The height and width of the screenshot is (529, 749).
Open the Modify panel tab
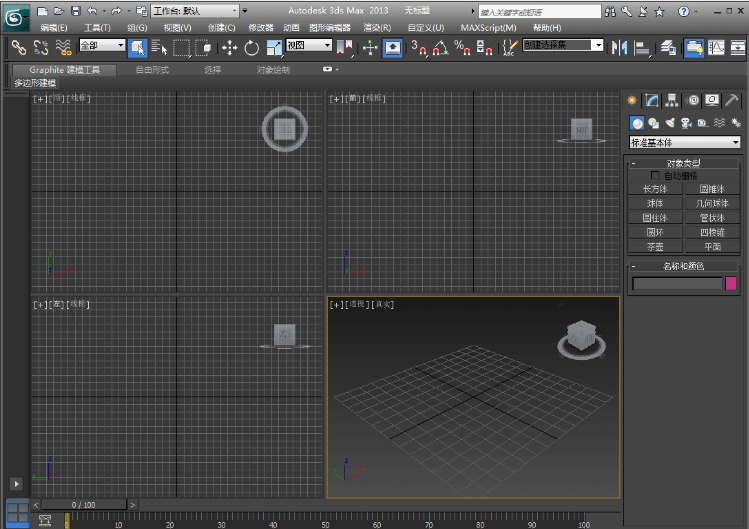(652, 100)
